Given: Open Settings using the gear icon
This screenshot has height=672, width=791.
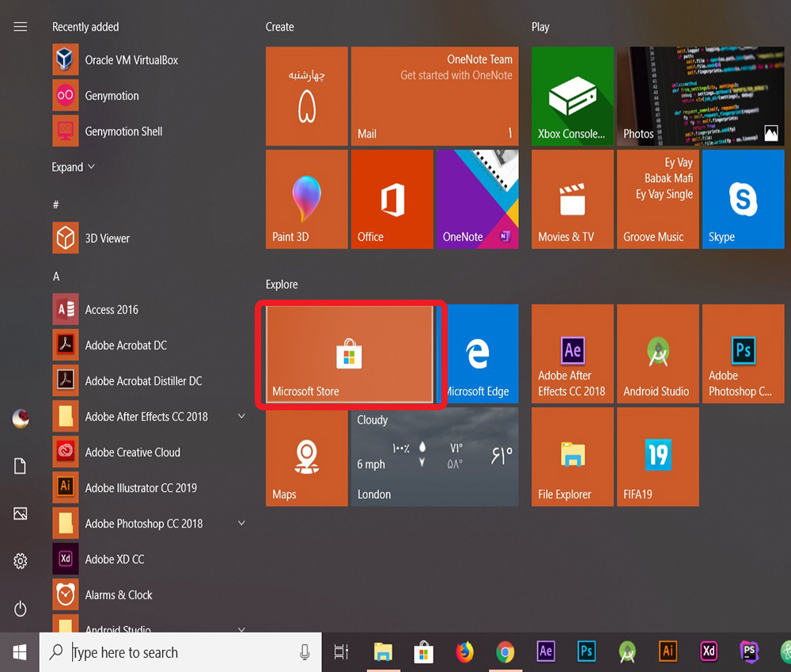Looking at the screenshot, I should click(x=21, y=561).
